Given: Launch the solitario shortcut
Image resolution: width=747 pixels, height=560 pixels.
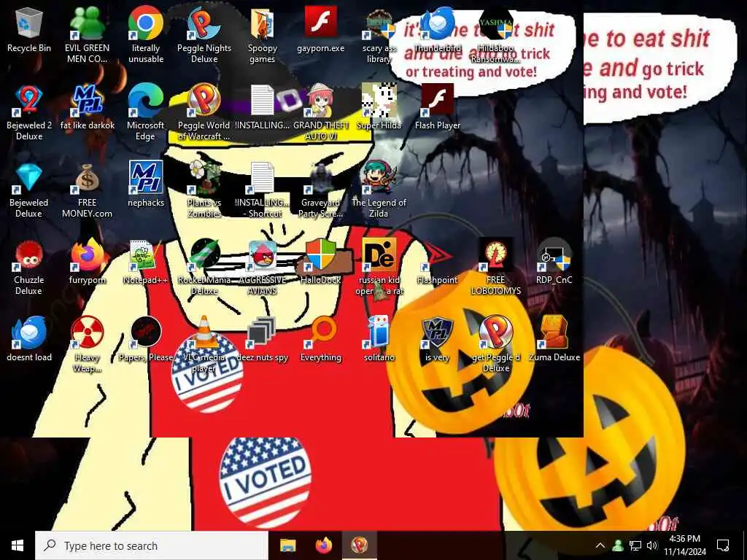Looking at the screenshot, I should click(x=379, y=339).
